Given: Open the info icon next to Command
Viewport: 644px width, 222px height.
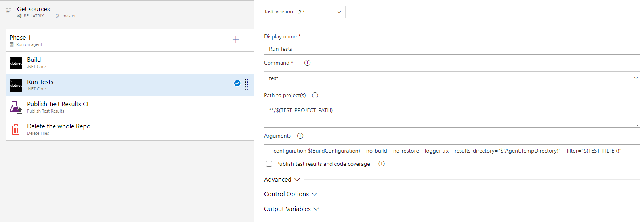Looking at the screenshot, I should (307, 63).
